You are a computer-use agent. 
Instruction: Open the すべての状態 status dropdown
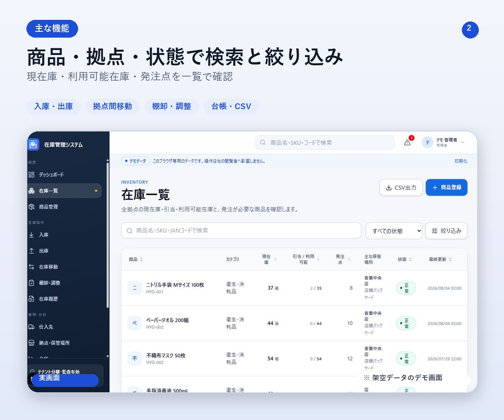(394, 231)
